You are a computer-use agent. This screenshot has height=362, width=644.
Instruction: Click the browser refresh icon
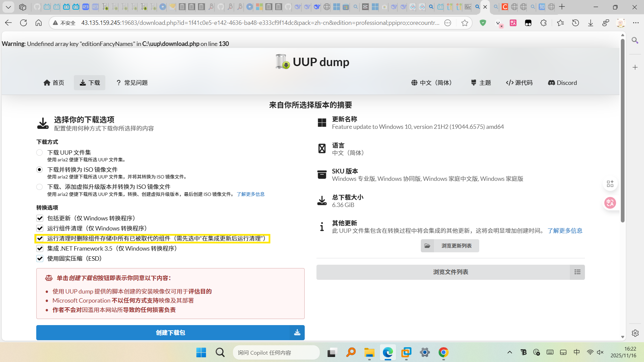pos(23,23)
